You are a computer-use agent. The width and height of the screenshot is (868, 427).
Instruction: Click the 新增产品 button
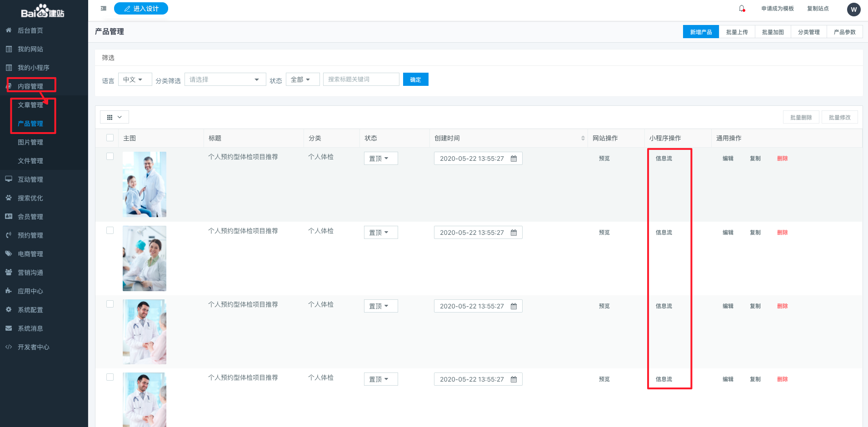point(701,32)
